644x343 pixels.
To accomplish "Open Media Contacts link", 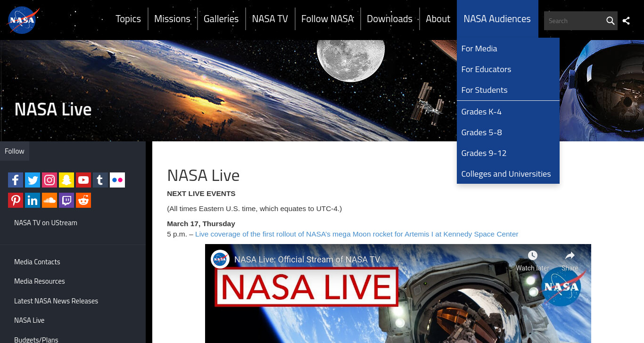I will click(37, 262).
